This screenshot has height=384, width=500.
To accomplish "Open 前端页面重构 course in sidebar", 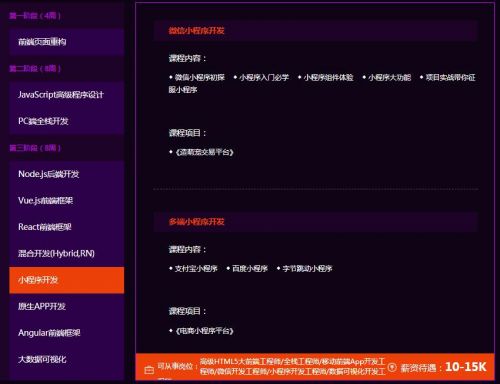I will pos(67,42).
